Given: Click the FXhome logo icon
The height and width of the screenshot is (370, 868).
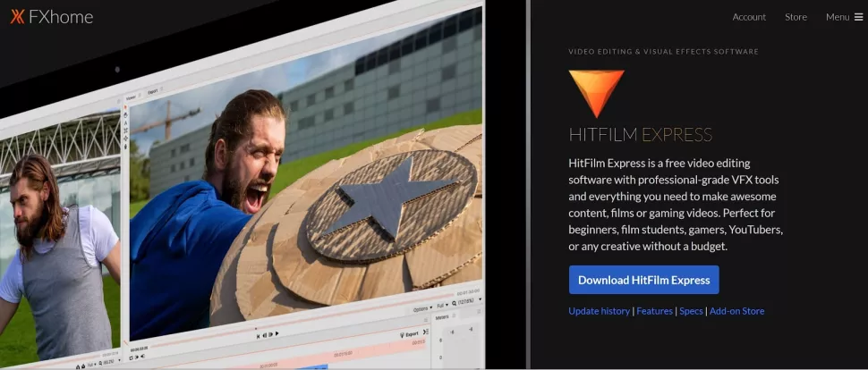Looking at the screenshot, I should point(16,17).
